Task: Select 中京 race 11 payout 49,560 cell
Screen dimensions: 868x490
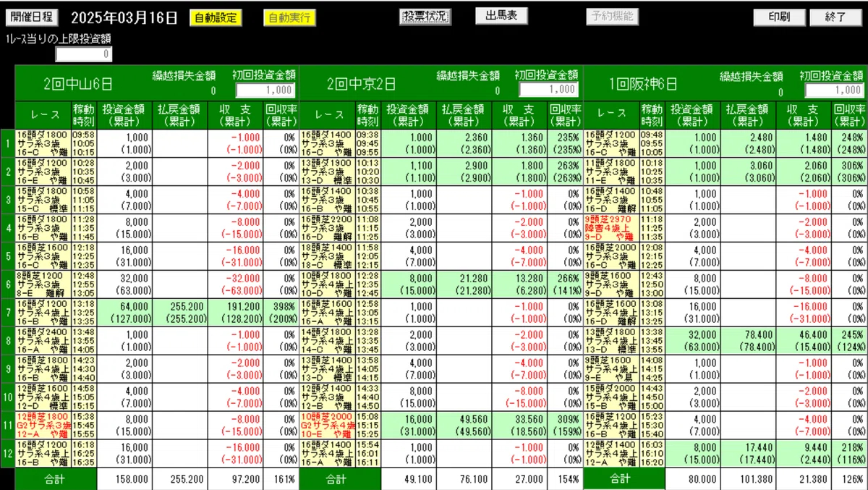Action: 464,426
